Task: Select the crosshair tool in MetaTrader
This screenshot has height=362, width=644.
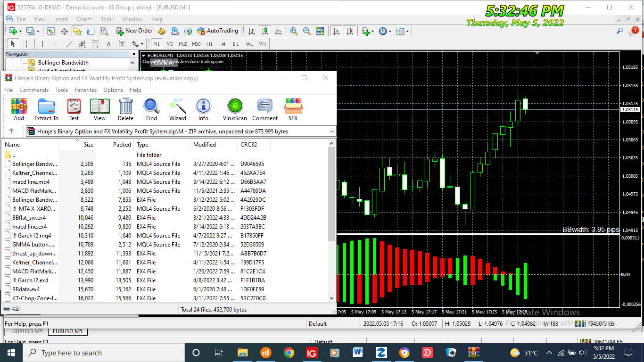Action: (x=27, y=44)
